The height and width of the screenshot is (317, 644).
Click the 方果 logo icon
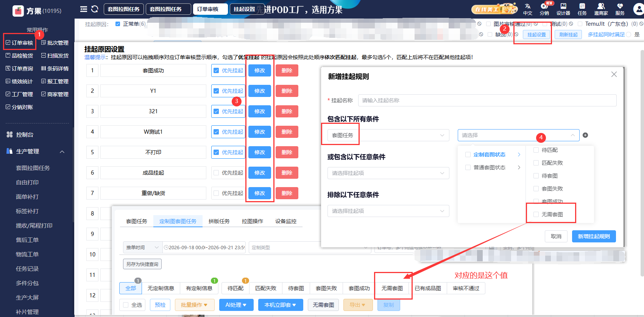point(18,11)
